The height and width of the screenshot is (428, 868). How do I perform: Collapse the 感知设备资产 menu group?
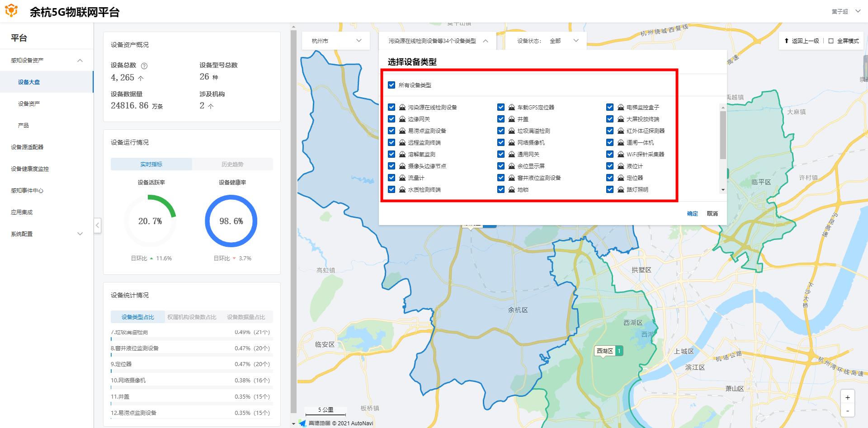(x=47, y=61)
